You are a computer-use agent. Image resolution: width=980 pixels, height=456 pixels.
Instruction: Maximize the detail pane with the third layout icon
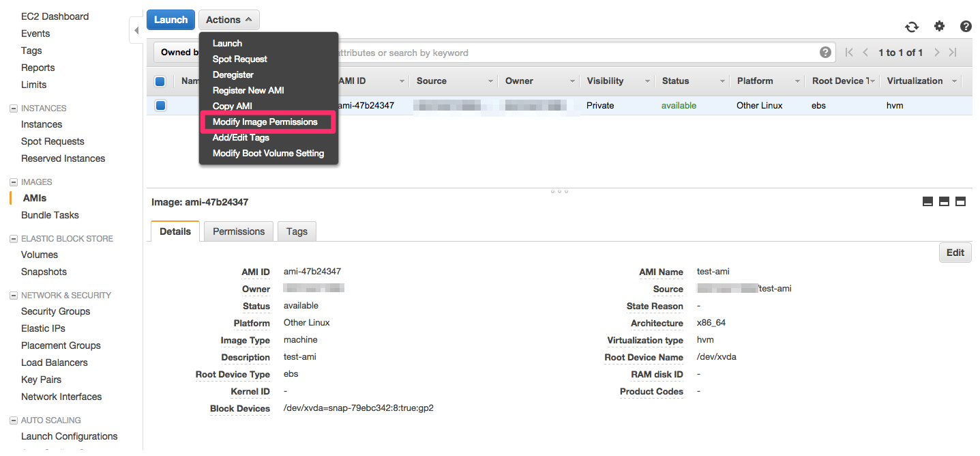point(960,201)
